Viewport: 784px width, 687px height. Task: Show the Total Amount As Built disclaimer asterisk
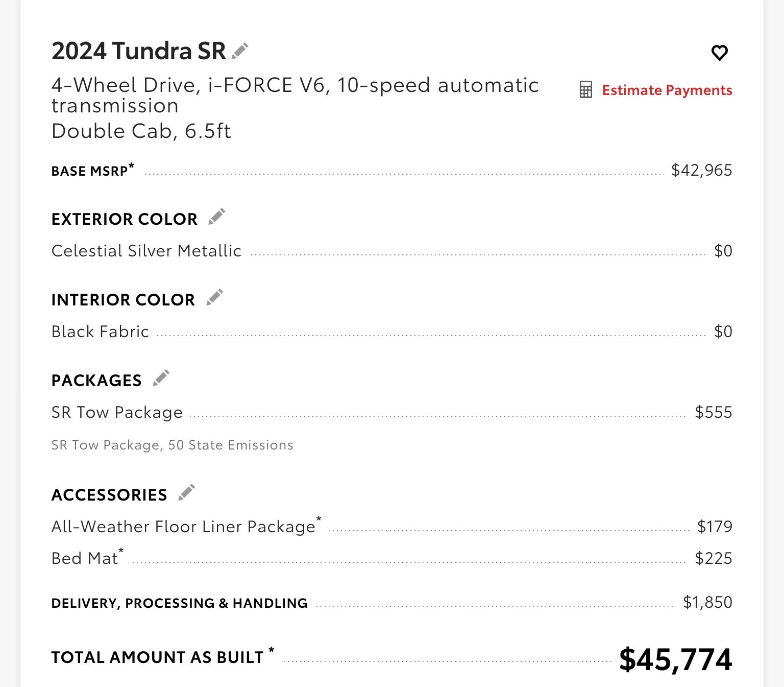[x=272, y=650]
